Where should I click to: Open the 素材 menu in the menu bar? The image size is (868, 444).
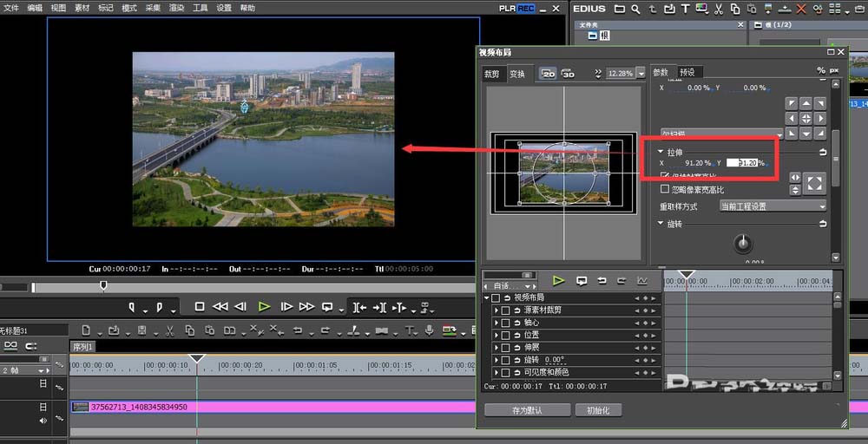pos(82,8)
